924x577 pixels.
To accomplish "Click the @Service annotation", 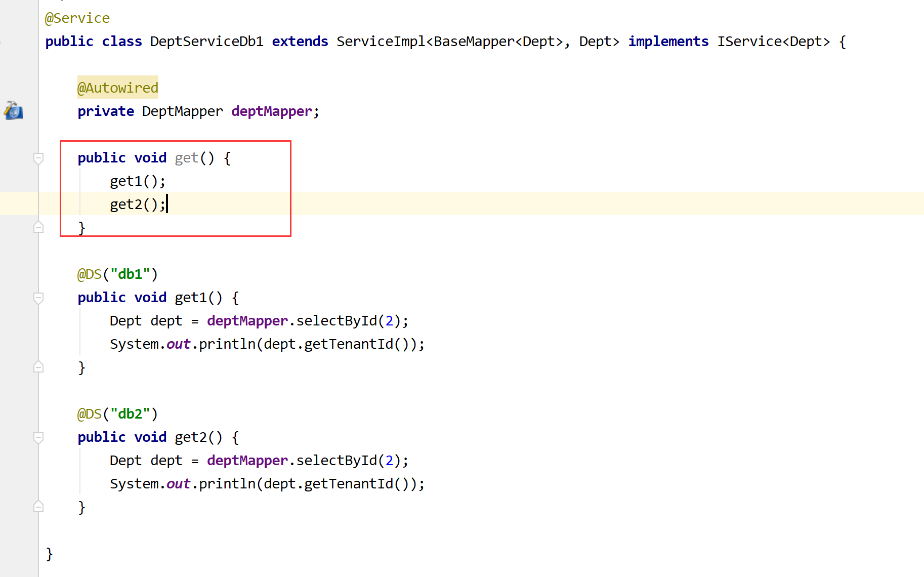I will (x=77, y=18).
